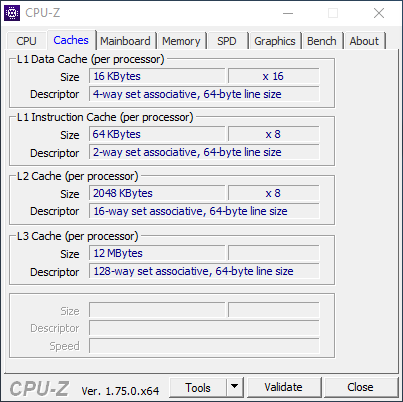This screenshot has width=403, height=402.
Task: Click the disabled Speed field
Action: pyautogui.click(x=204, y=346)
